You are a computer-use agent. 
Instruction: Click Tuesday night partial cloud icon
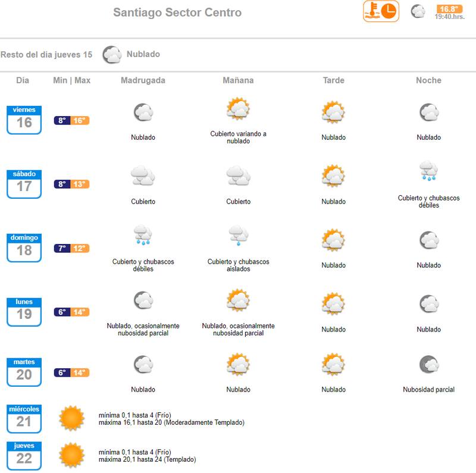428,364
